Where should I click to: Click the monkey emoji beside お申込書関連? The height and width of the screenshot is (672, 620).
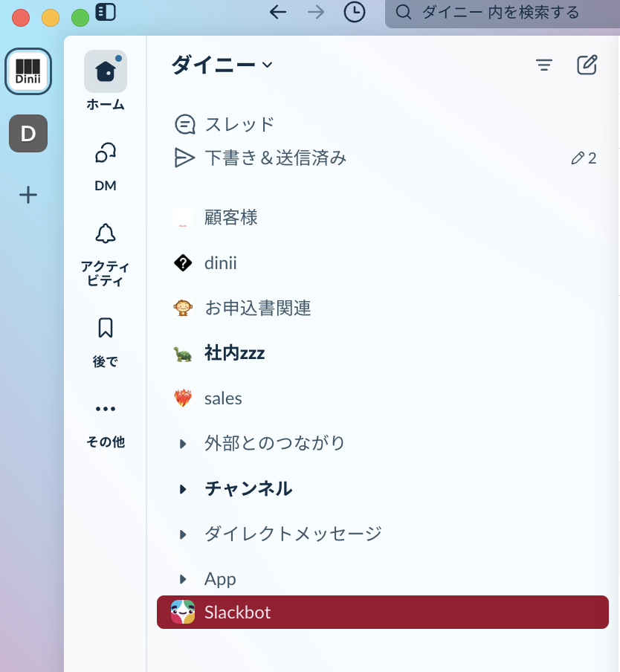(x=183, y=308)
